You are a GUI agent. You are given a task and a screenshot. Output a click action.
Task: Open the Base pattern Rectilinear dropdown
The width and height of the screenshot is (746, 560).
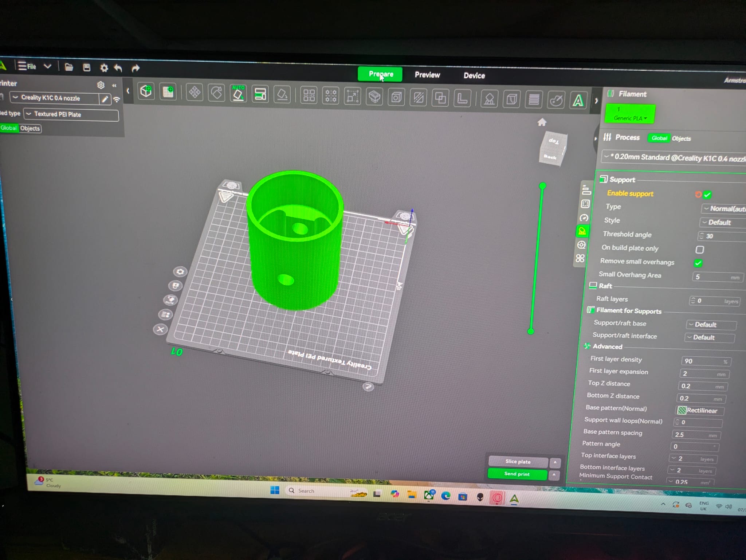[x=700, y=411]
